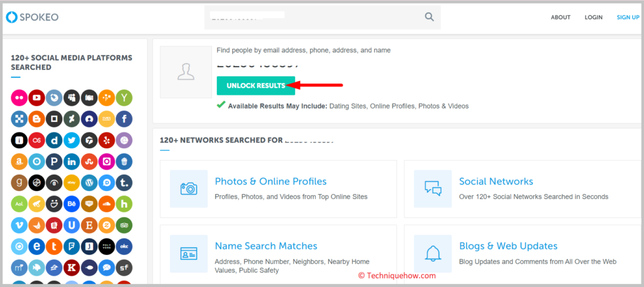Click the Tumblr icon

click(124, 183)
